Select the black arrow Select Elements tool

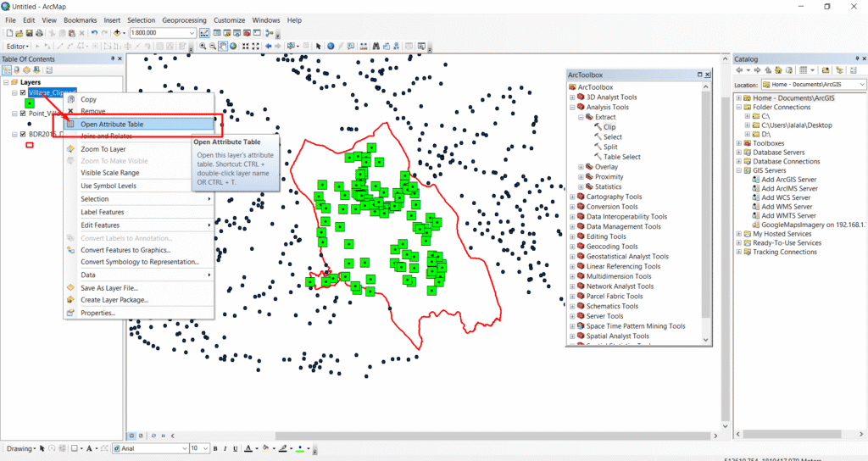pos(319,47)
